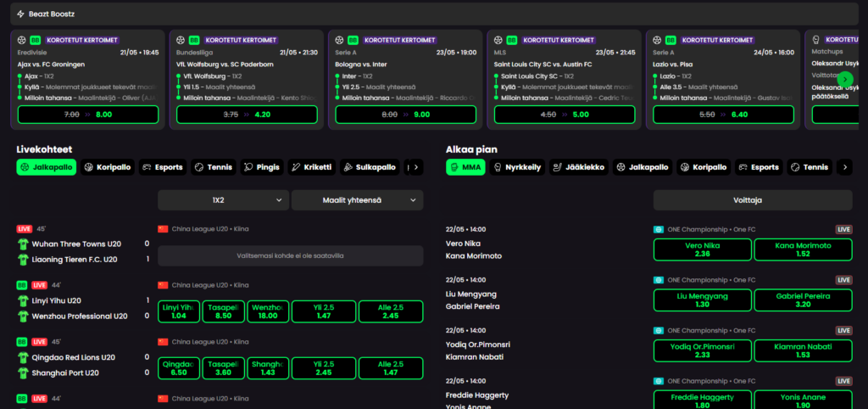Open Nyrkkeily tab in Alkaa pian

[x=517, y=167]
